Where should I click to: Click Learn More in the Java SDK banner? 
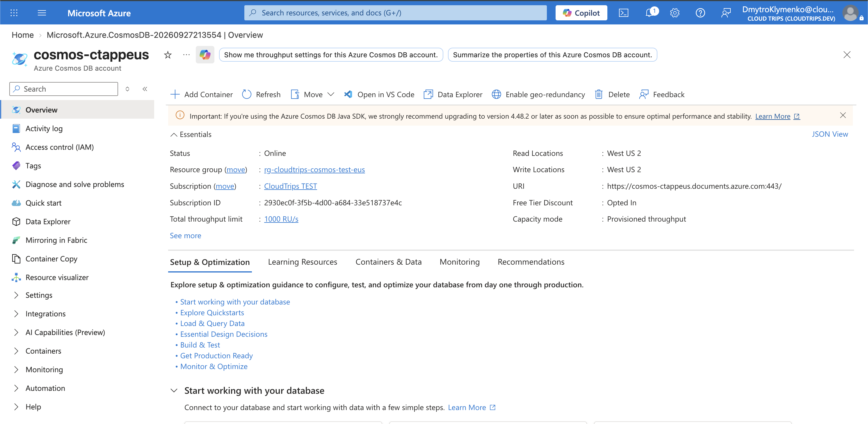[777, 116]
